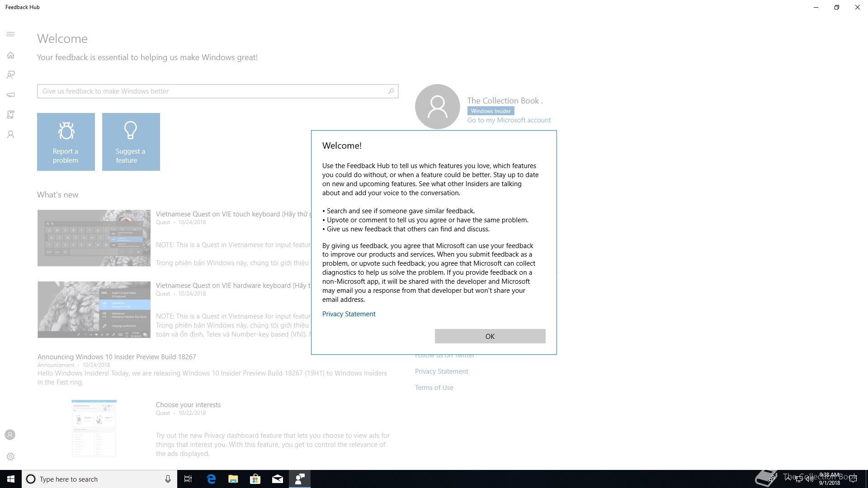Open Announcements megaphone icon in sidebar

(11, 95)
